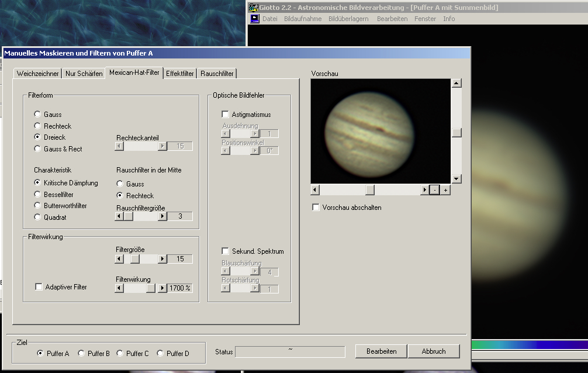Select Gauss & Rect filter form

point(58,149)
